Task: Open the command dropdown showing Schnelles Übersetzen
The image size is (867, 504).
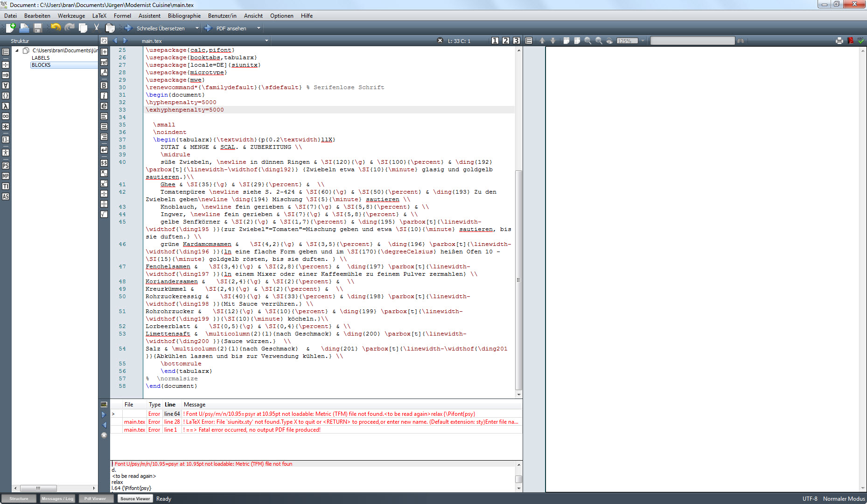Action: (x=196, y=28)
